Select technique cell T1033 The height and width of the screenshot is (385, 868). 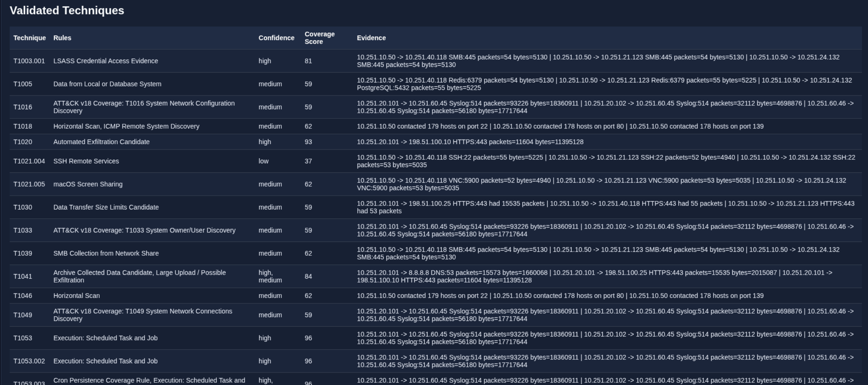point(23,230)
